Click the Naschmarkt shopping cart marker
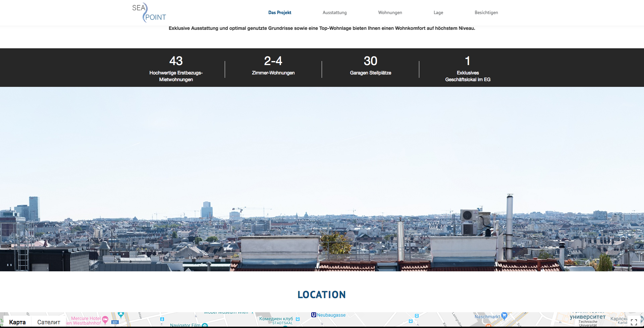The image size is (644, 328). 504,316
